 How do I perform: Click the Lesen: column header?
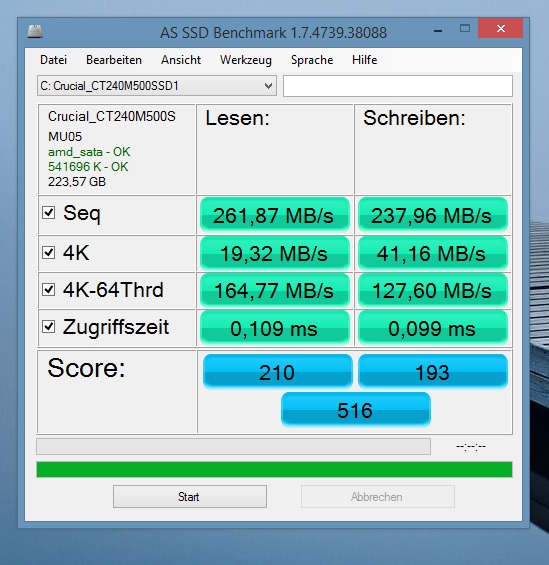coord(237,118)
